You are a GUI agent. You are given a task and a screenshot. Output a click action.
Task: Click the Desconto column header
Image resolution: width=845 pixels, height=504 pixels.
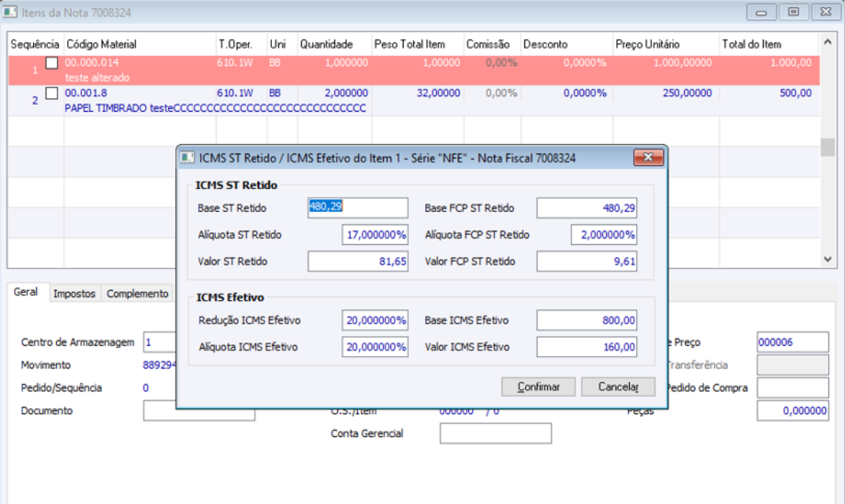[x=567, y=44]
